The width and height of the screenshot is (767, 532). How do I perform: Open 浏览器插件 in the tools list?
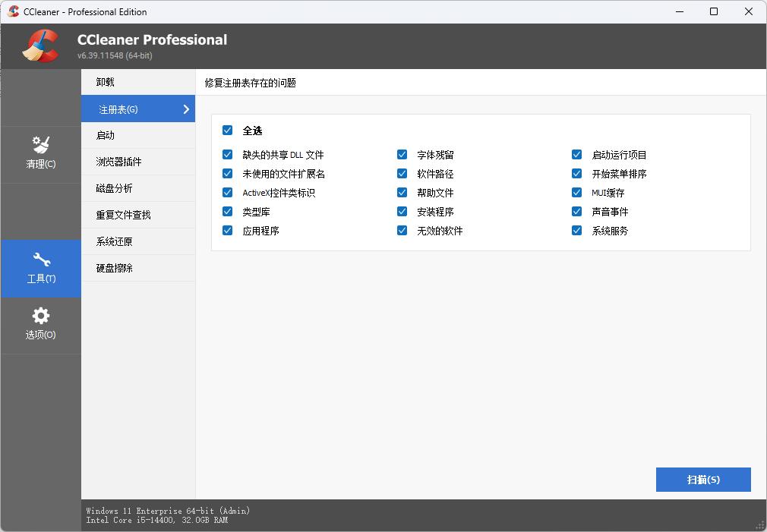[118, 162]
